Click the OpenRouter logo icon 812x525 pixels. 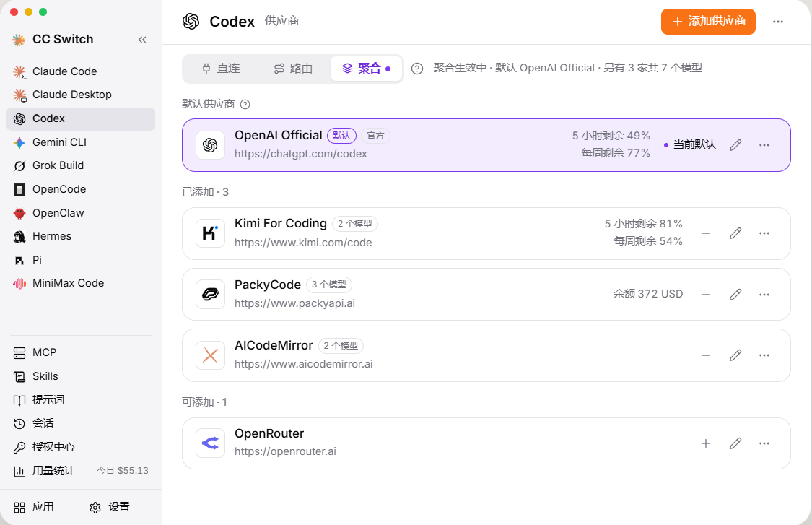click(210, 443)
